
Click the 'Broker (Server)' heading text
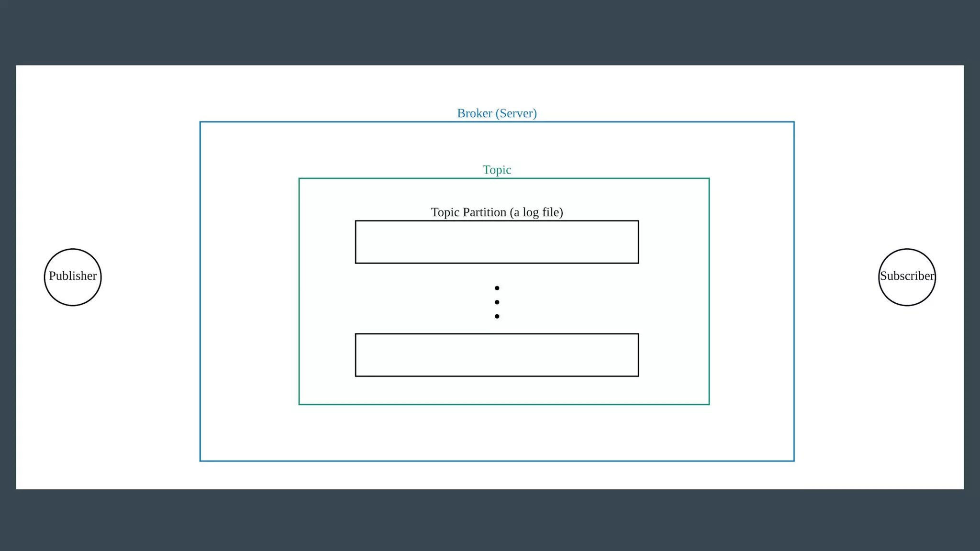(497, 113)
